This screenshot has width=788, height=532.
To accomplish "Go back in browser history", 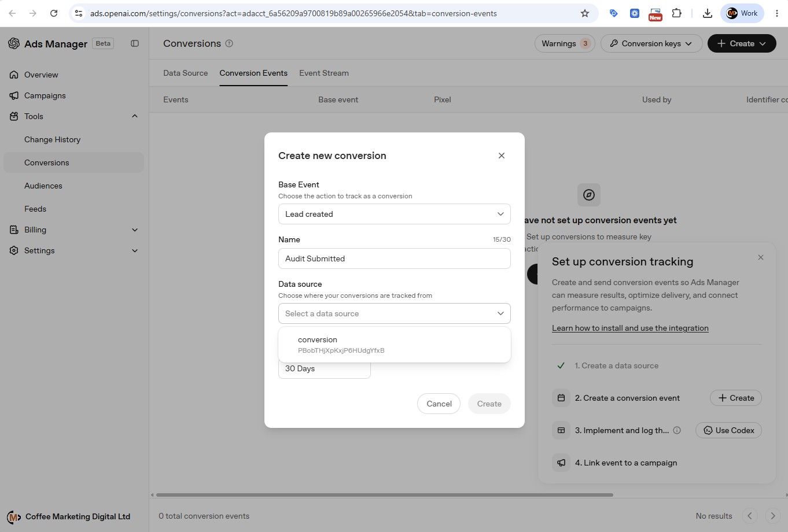I will 13,13.
